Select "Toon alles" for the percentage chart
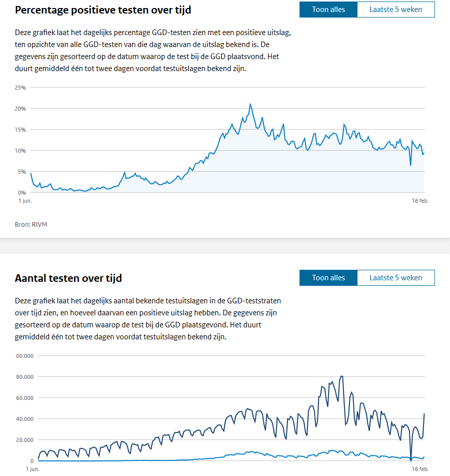 click(x=328, y=10)
